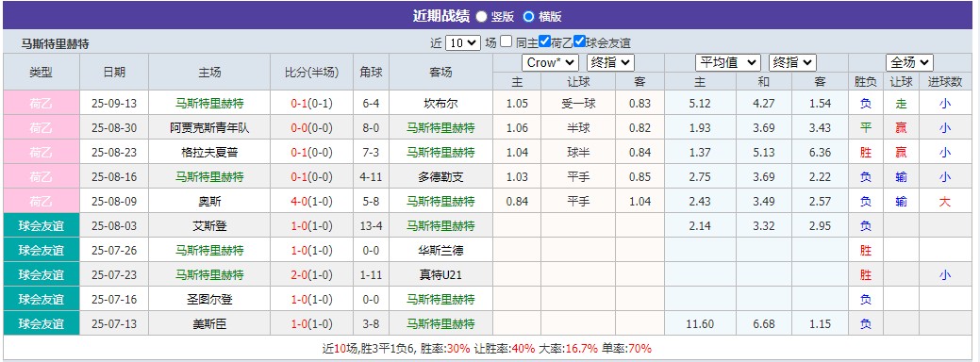
Task: Click the 大 goals result in 25-08-09 row
Action: pos(944,202)
